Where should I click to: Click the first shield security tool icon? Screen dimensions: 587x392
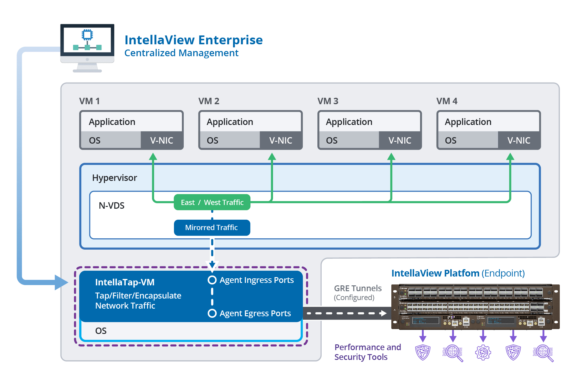tap(423, 352)
